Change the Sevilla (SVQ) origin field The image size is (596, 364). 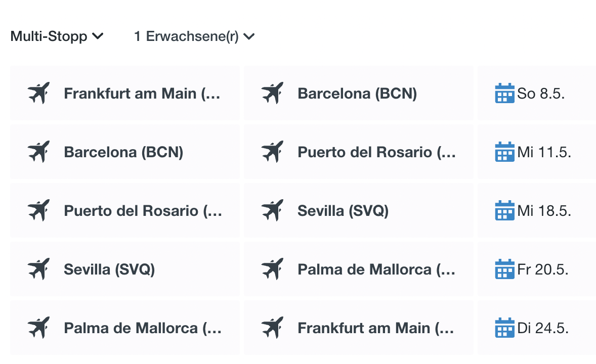coord(124,269)
